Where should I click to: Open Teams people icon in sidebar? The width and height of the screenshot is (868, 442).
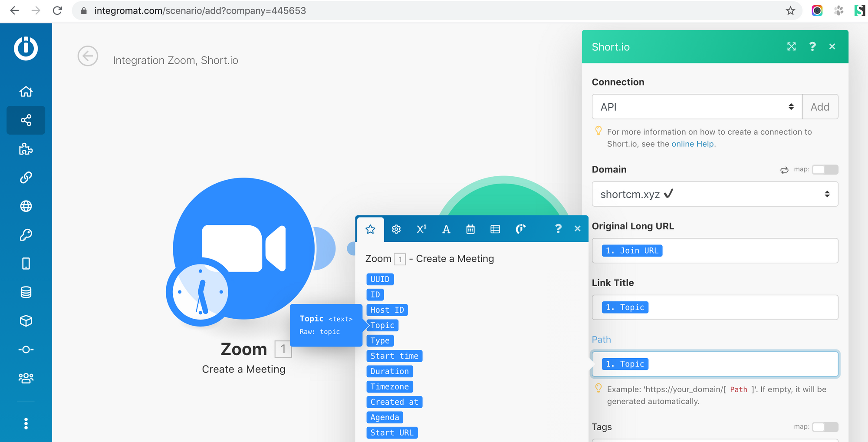click(x=26, y=378)
